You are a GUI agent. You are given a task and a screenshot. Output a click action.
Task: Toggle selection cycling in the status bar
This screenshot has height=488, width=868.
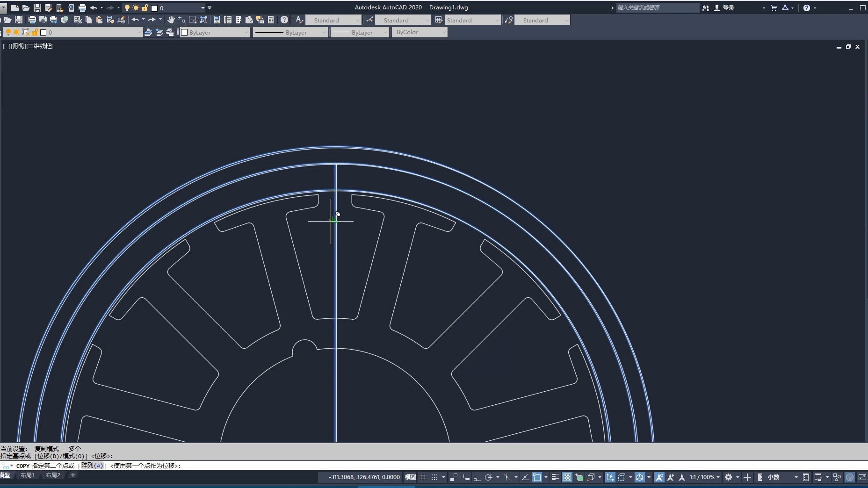click(x=579, y=477)
